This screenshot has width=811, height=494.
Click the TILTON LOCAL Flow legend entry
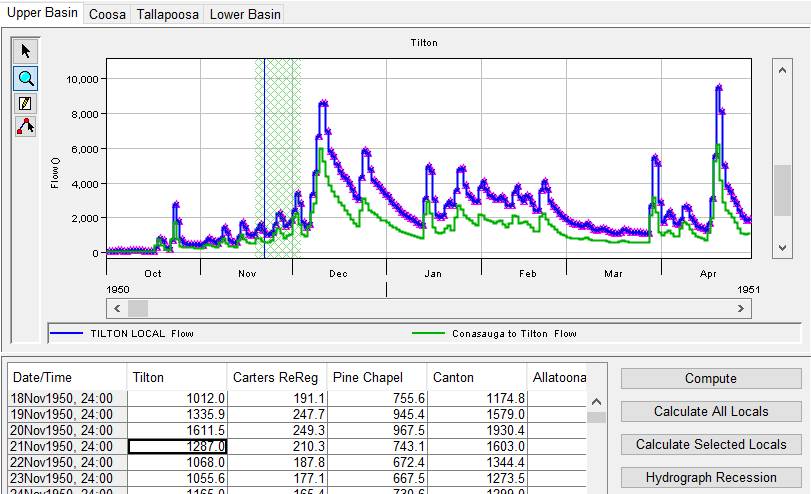click(142, 333)
